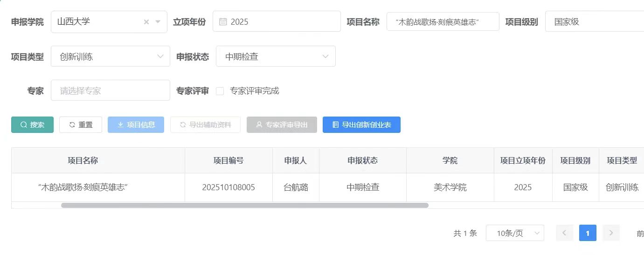
Task: Click the 学院 column header
Action: 450,160
